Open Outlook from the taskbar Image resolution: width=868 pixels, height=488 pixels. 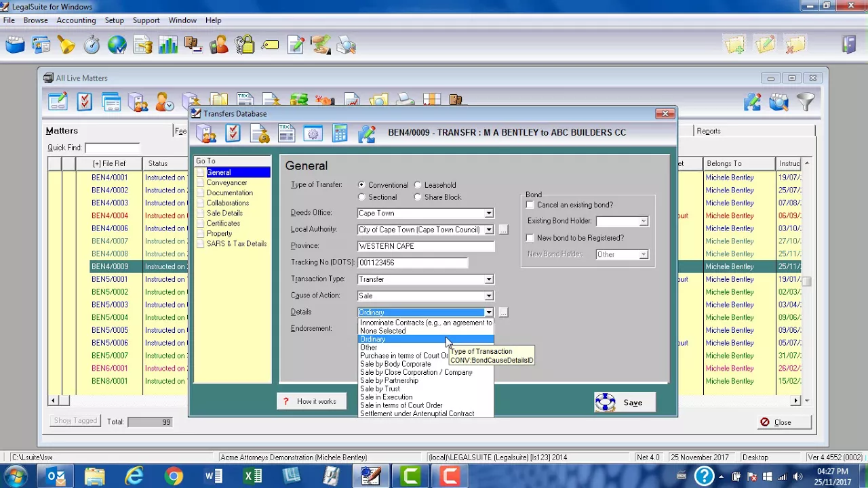coord(56,476)
